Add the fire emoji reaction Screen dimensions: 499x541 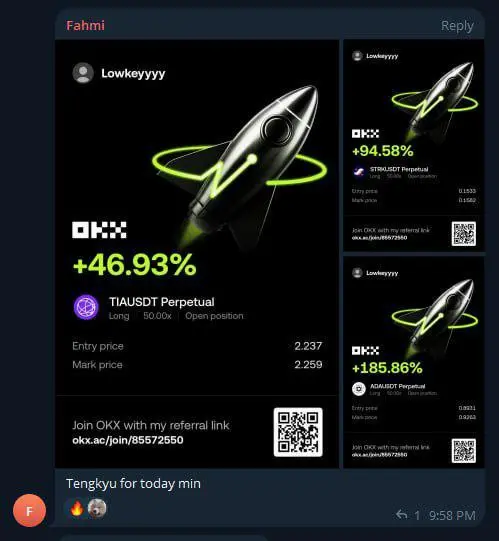[x=77, y=508]
